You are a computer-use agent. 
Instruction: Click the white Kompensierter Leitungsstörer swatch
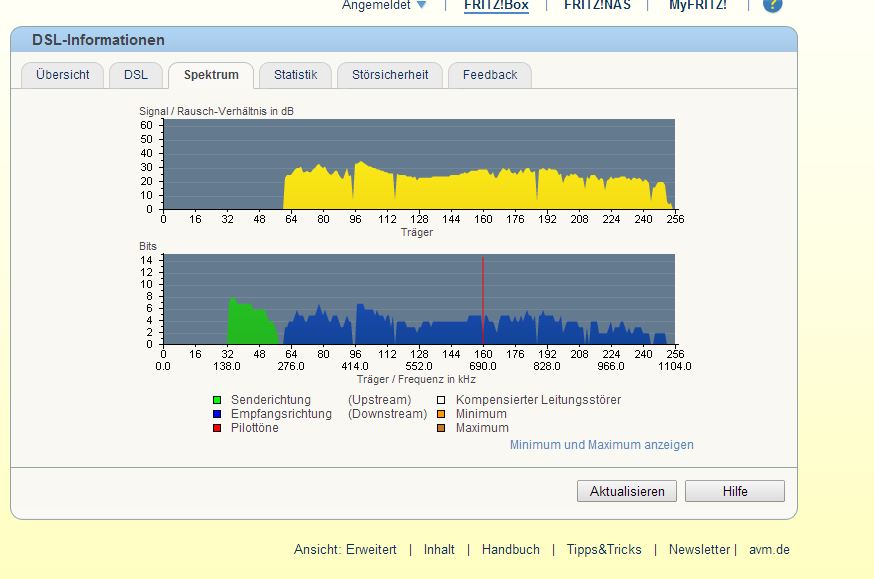pyautogui.click(x=441, y=400)
